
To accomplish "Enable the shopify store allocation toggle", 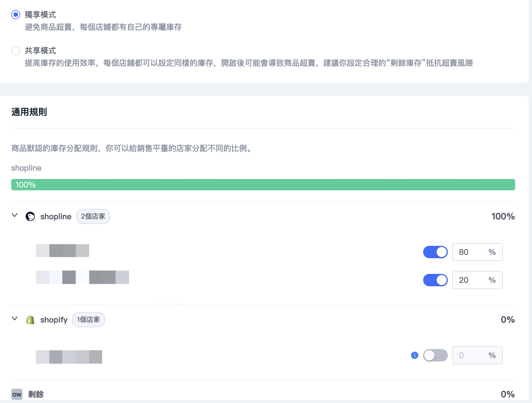I will 435,355.
